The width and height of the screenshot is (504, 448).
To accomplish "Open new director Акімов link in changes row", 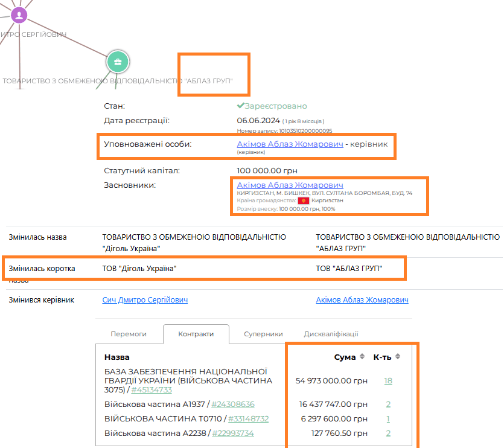I will [x=362, y=300].
